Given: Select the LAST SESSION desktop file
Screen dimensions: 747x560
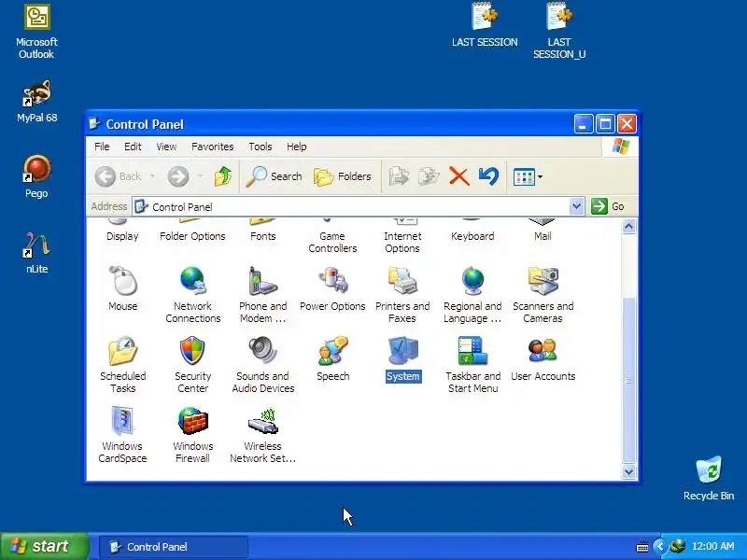Looking at the screenshot, I should point(485,16).
